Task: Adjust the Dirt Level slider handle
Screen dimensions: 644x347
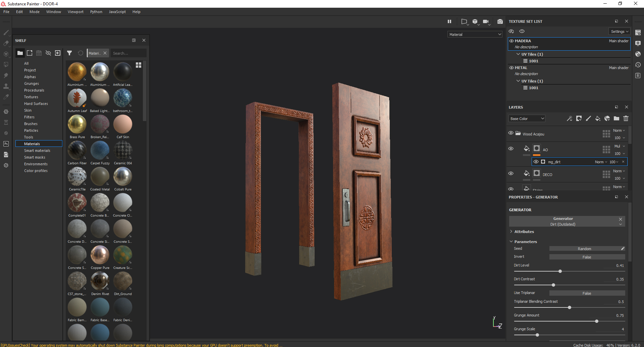Action: [560, 271]
